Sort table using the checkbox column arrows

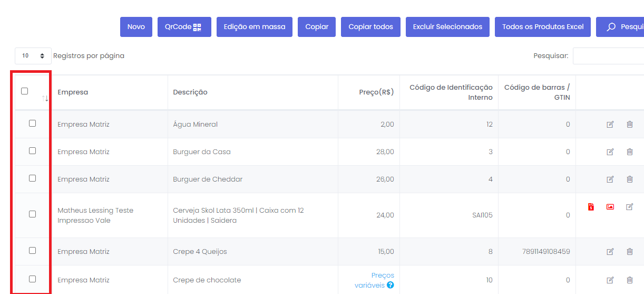[45, 98]
